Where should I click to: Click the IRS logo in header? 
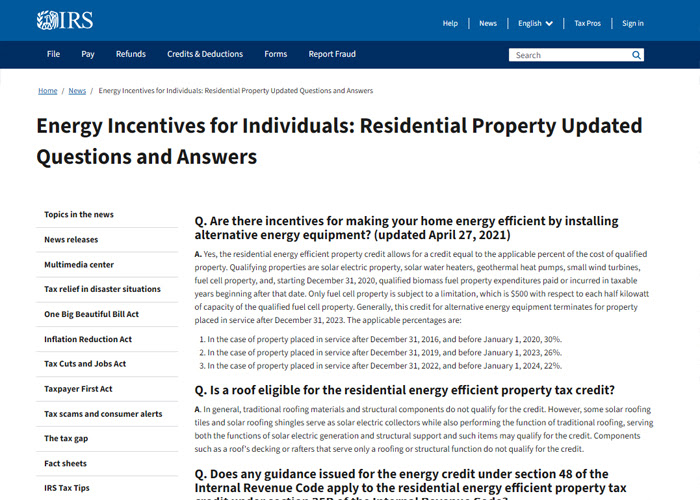(65, 21)
